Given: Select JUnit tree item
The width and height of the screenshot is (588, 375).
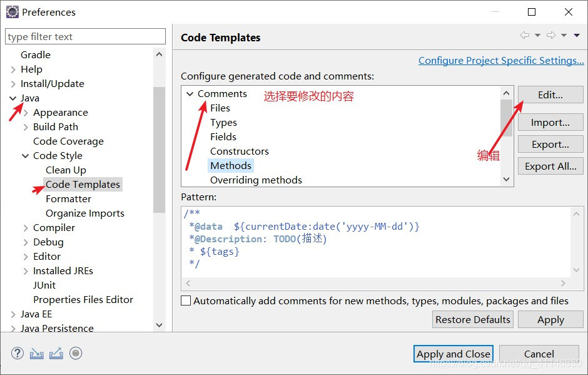Looking at the screenshot, I should pyautogui.click(x=44, y=285).
